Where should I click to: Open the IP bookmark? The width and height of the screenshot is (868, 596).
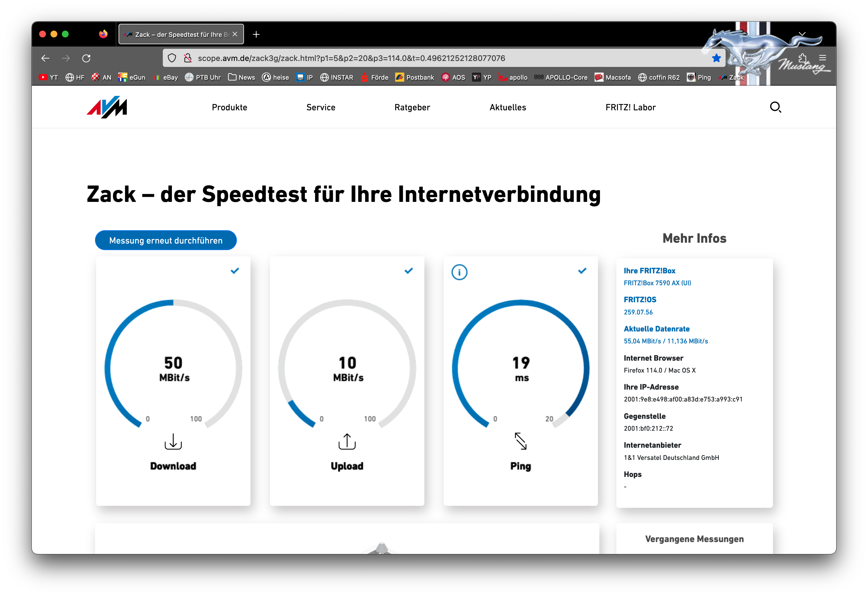click(304, 77)
